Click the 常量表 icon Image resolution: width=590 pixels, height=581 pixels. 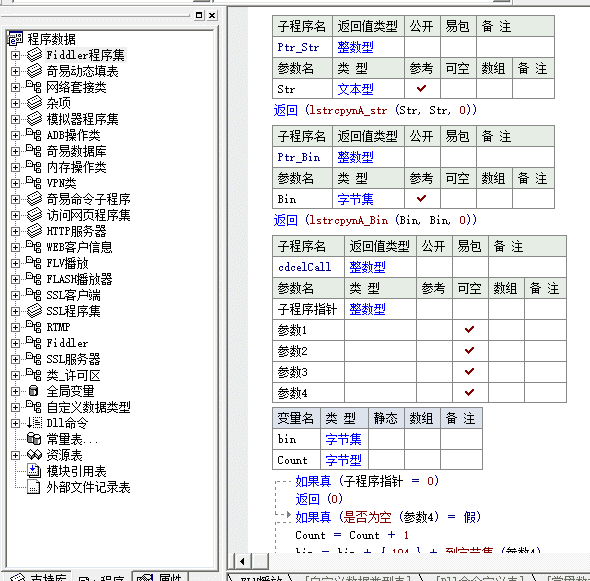[34, 439]
